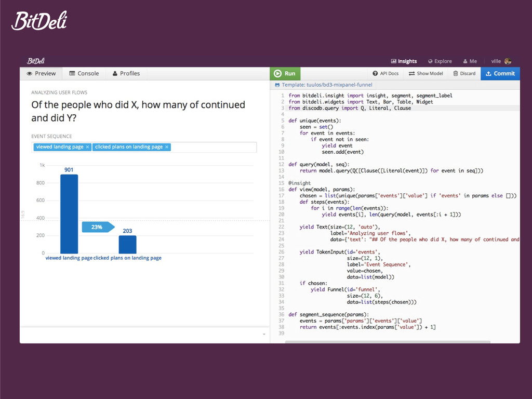Image resolution: width=532 pixels, height=399 pixels.
Task: Click the ville user avatar
Action: click(x=508, y=61)
